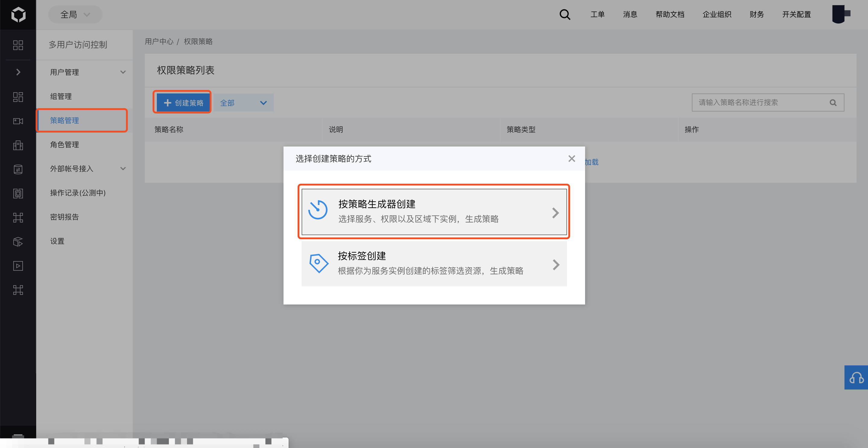
Task: Click the 多用户访问控制 title
Action: click(78, 45)
